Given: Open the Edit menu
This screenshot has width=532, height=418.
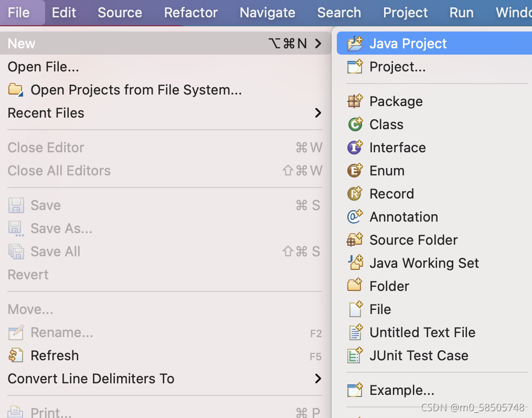Looking at the screenshot, I should coord(64,13).
